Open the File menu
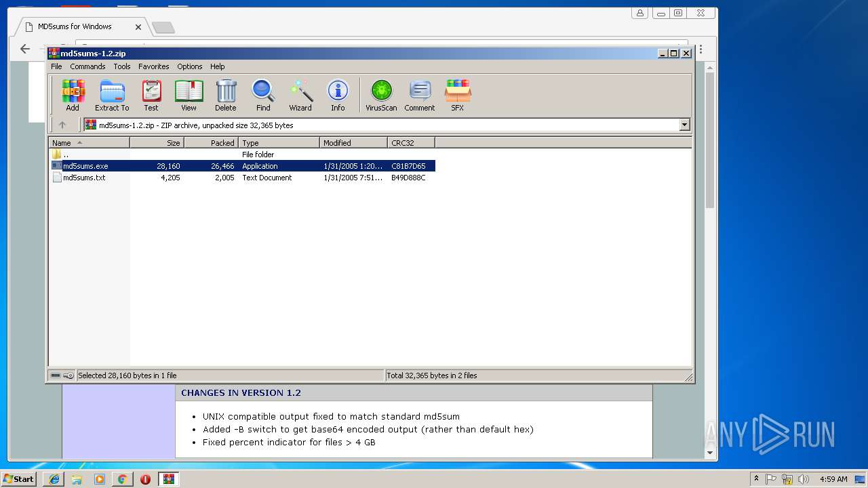 (x=56, y=66)
